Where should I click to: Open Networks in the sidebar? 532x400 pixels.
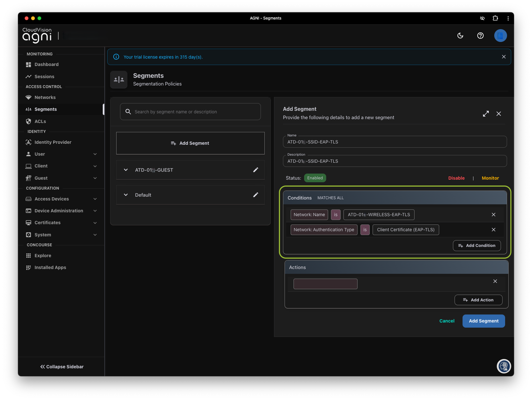[x=45, y=97]
